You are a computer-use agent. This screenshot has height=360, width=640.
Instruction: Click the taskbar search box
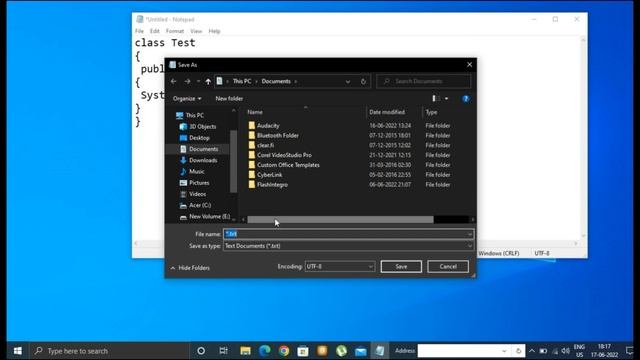click(x=109, y=351)
